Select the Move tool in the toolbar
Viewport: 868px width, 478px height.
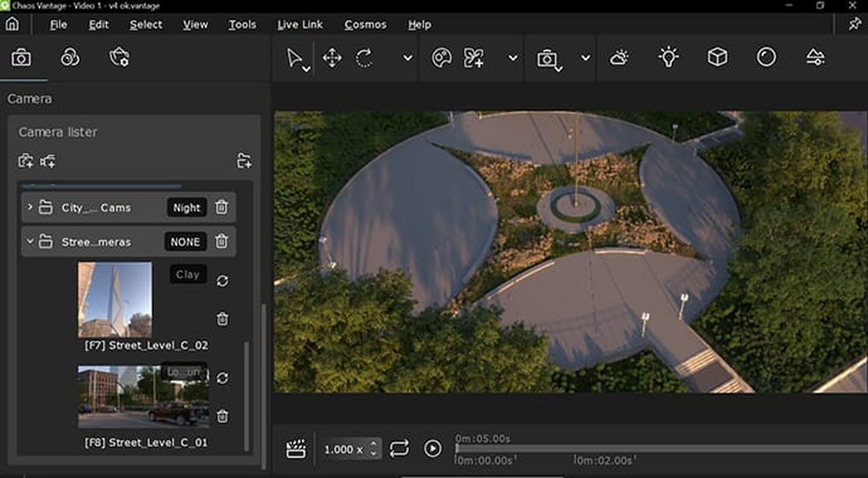pyautogui.click(x=332, y=58)
